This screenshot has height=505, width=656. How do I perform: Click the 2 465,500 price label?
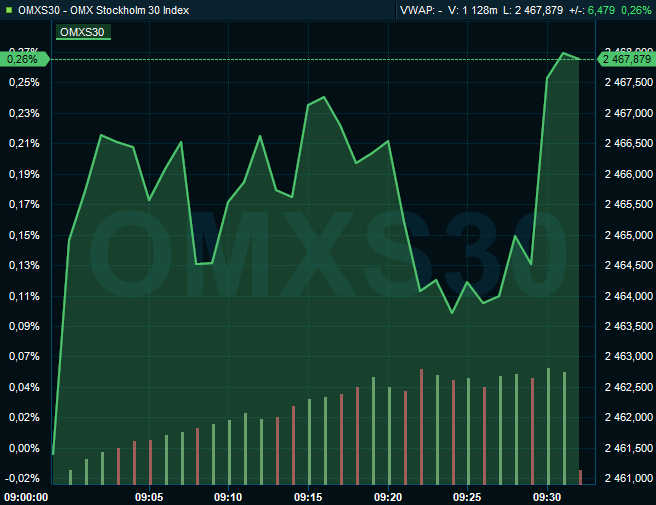click(629, 205)
